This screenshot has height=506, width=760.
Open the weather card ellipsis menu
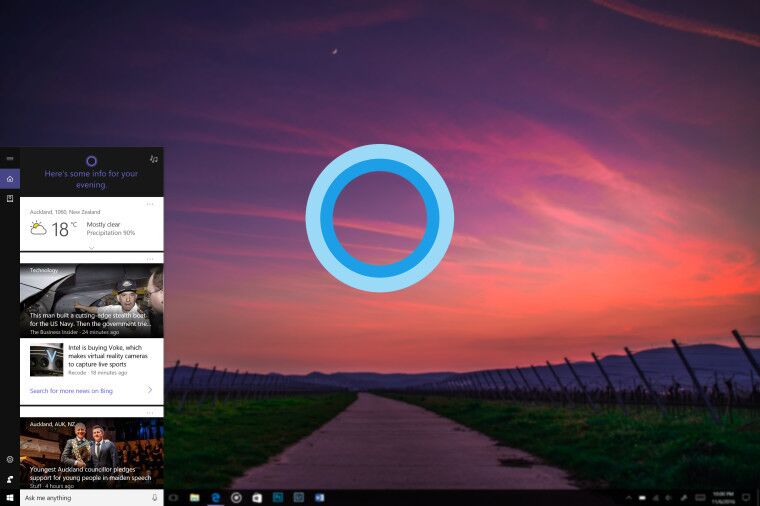click(150, 203)
